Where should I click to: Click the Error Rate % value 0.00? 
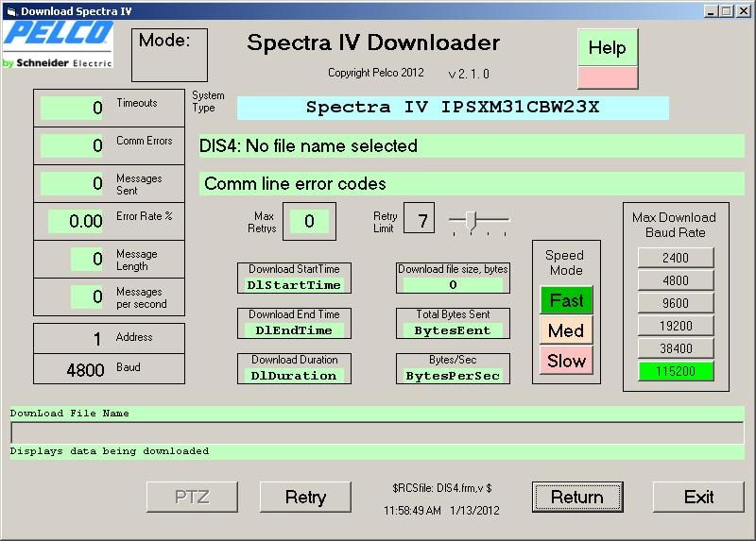pyautogui.click(x=76, y=221)
